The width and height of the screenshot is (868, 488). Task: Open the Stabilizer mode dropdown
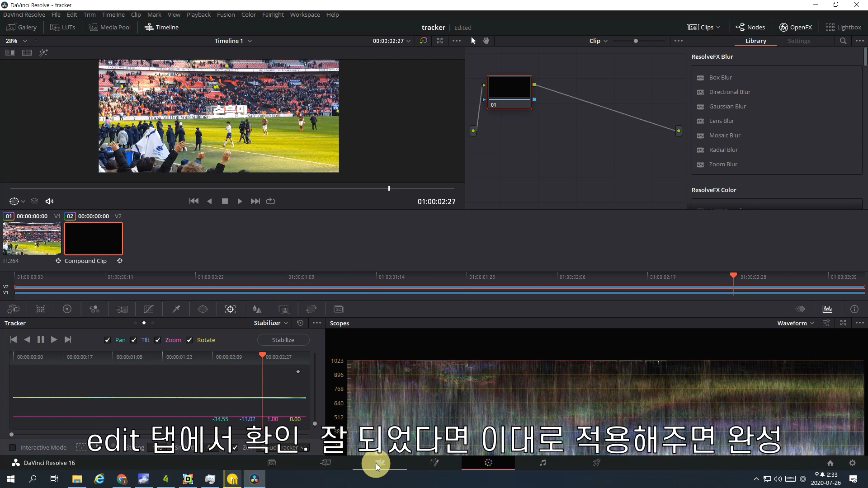point(270,323)
